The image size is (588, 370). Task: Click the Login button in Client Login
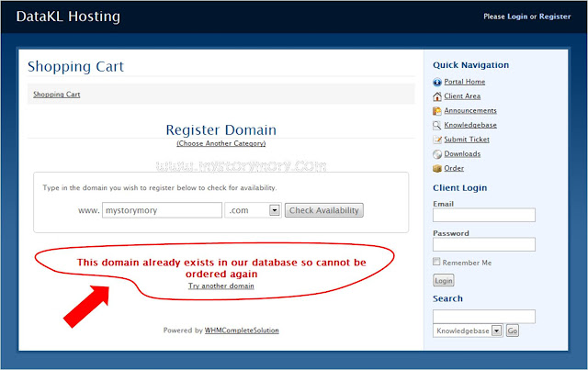(444, 280)
